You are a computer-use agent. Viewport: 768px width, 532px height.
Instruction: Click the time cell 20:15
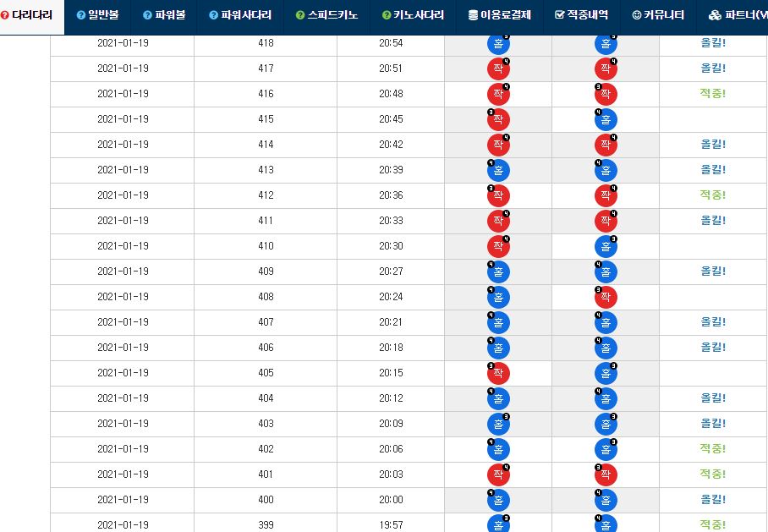391,373
